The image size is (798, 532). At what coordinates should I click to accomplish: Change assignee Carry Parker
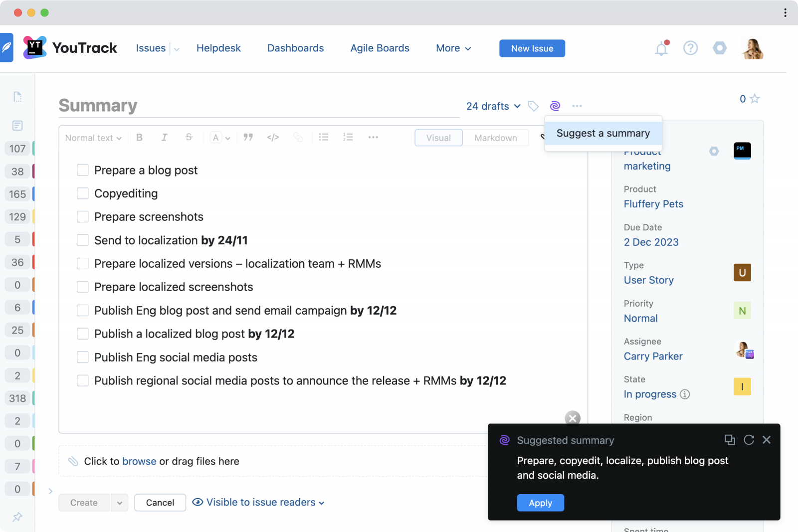[653, 356]
